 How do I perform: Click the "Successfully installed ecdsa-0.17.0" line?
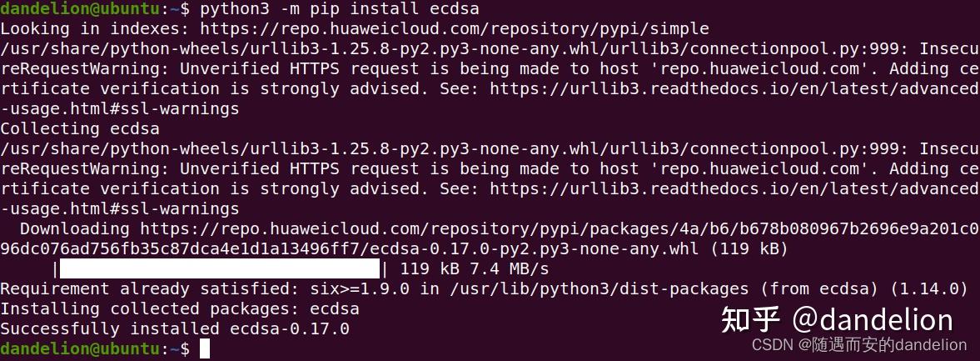pos(174,328)
